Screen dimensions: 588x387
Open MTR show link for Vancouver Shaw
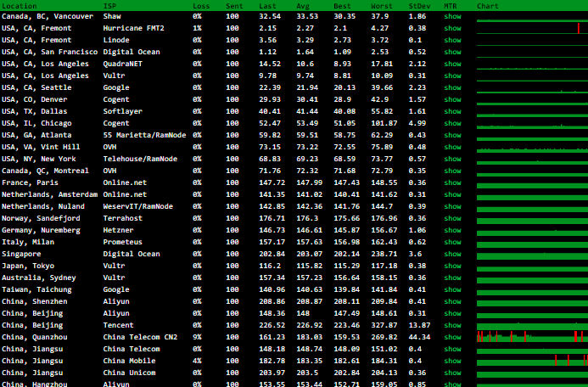coord(452,16)
